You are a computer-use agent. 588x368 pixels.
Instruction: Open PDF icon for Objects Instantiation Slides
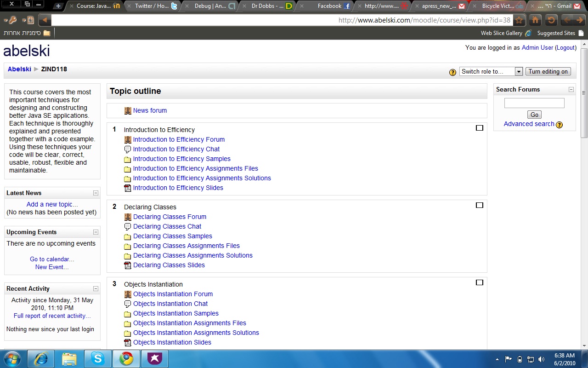pyautogui.click(x=128, y=343)
